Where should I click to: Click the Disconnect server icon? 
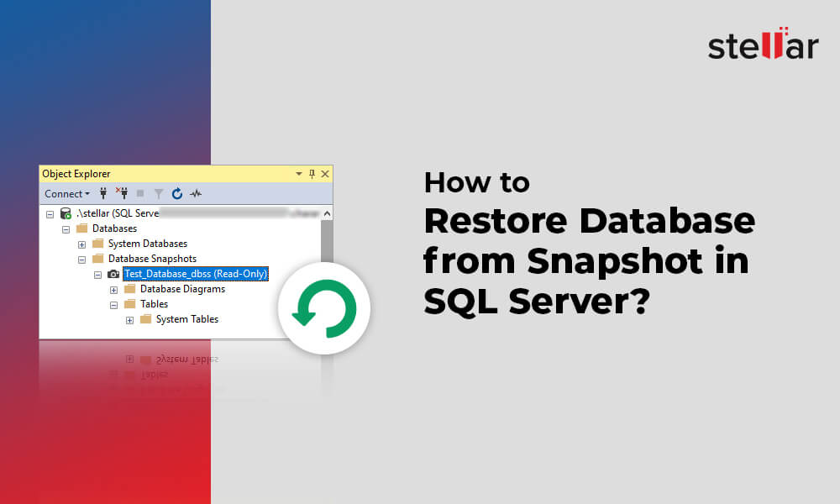pos(124,192)
